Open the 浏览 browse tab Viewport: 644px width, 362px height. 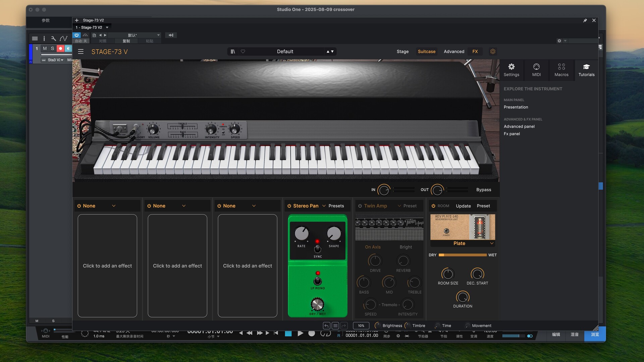click(x=595, y=335)
